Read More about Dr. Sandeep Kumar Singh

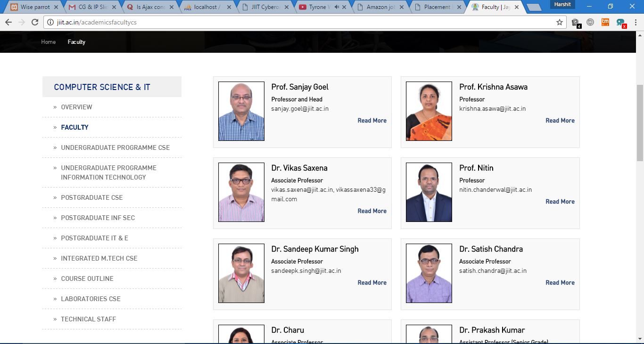[x=372, y=283]
